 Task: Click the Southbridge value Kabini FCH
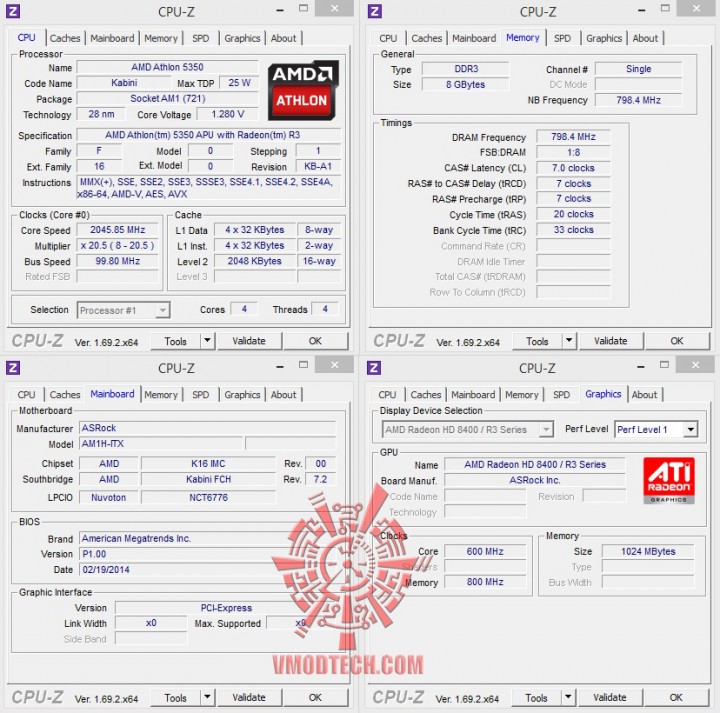coord(208,479)
